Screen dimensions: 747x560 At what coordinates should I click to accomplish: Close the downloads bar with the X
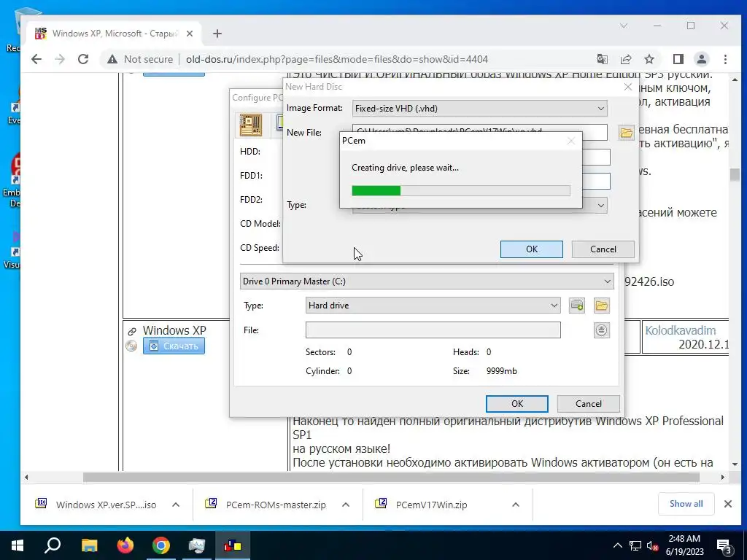[x=727, y=504]
